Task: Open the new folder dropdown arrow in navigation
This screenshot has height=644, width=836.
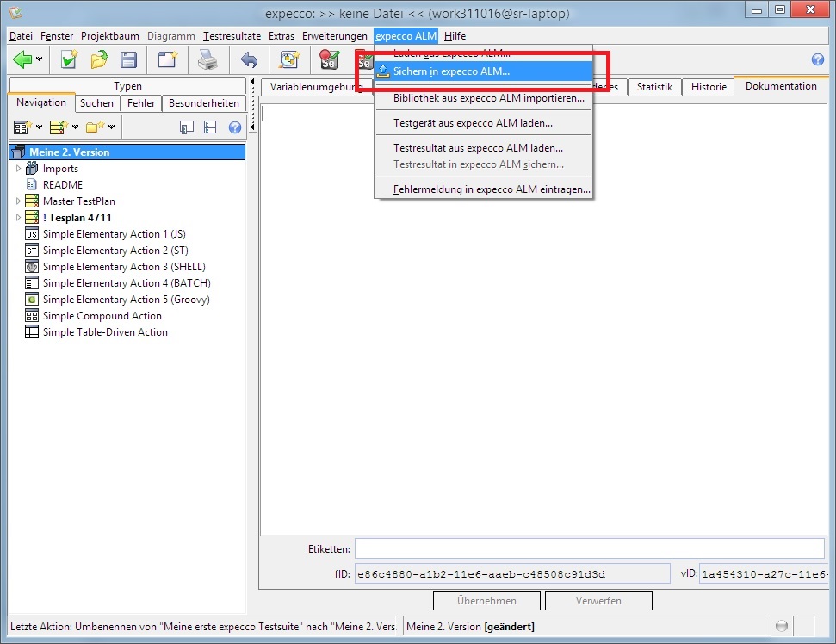Action: click(x=112, y=127)
